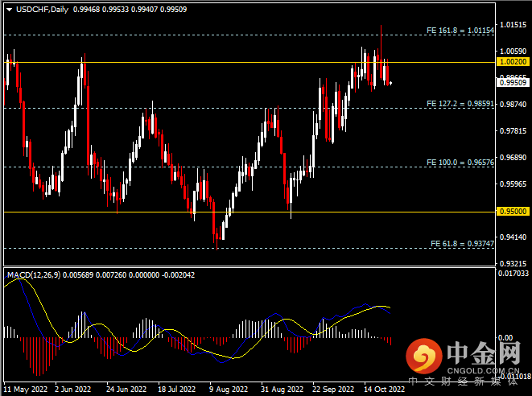The image size is (532, 396).
Task: Click the 24 Jun 2022 date label
Action: coord(126,390)
